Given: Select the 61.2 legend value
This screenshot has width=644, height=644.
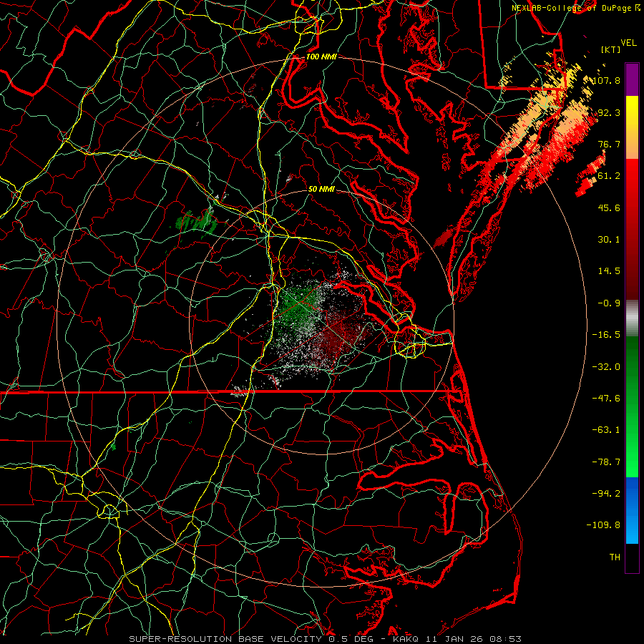Looking at the screenshot, I should click(x=609, y=176).
